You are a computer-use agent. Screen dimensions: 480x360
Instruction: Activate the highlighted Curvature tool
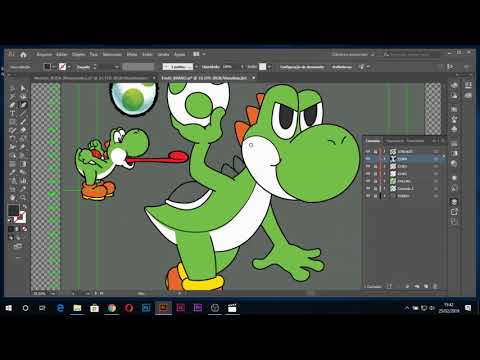[x=23, y=105]
